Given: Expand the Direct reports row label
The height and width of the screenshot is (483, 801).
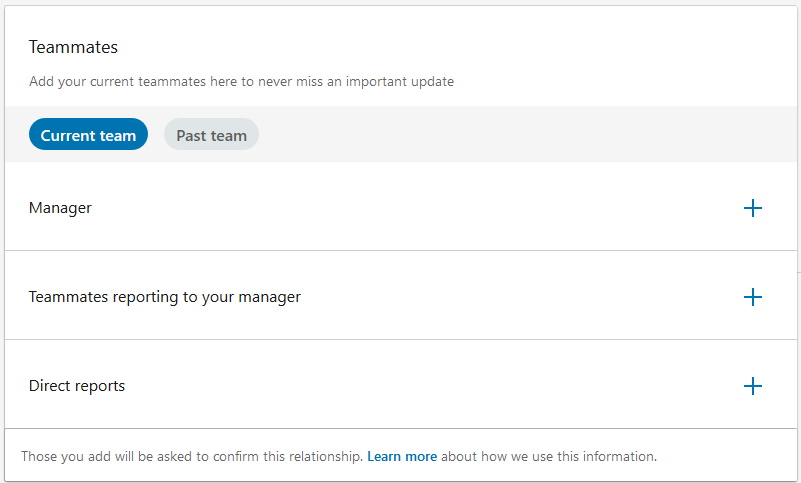Looking at the screenshot, I should tap(77, 386).
